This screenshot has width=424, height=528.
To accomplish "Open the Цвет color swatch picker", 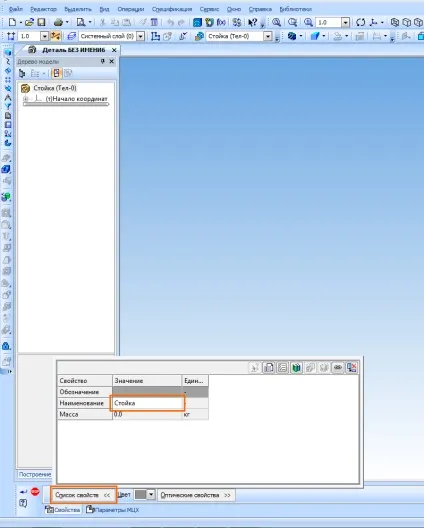I will (144, 495).
